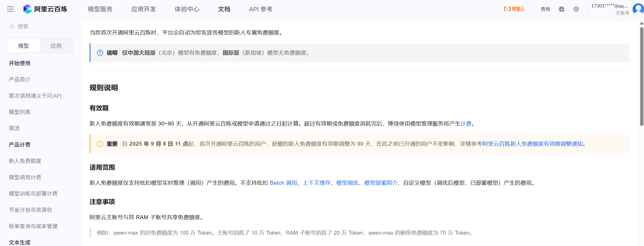
Task: Click the scrollbar up arrow
Action: pos(642,23)
